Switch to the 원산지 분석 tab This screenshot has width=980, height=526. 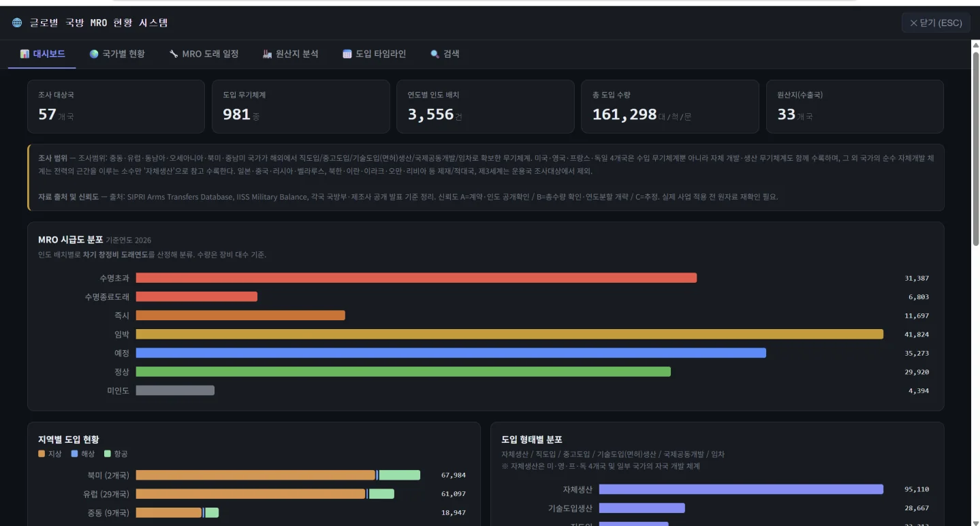point(291,54)
